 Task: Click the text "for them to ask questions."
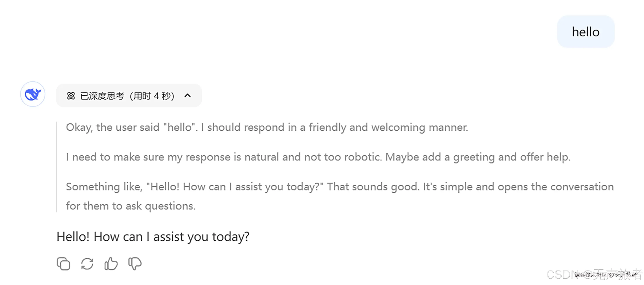(130, 206)
